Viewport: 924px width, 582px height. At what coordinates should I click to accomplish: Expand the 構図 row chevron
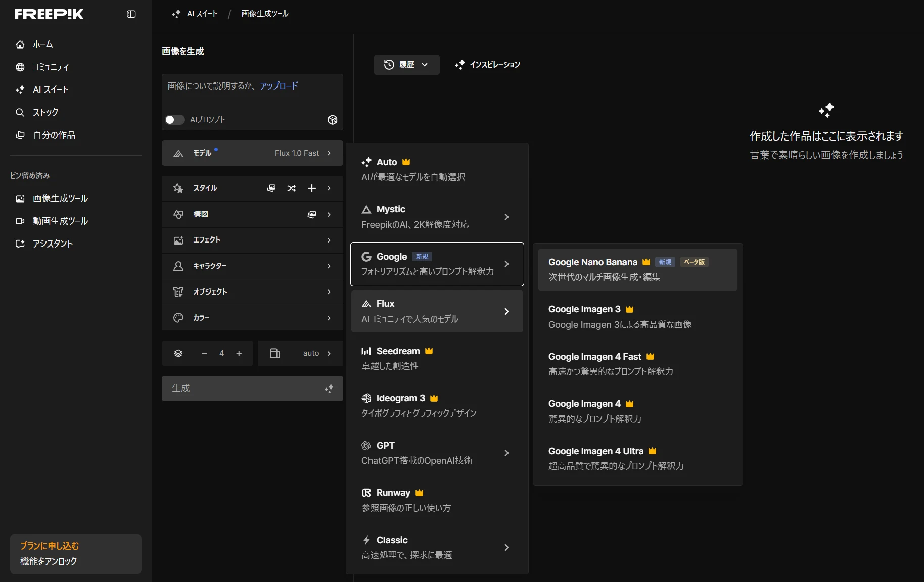pyautogui.click(x=329, y=215)
